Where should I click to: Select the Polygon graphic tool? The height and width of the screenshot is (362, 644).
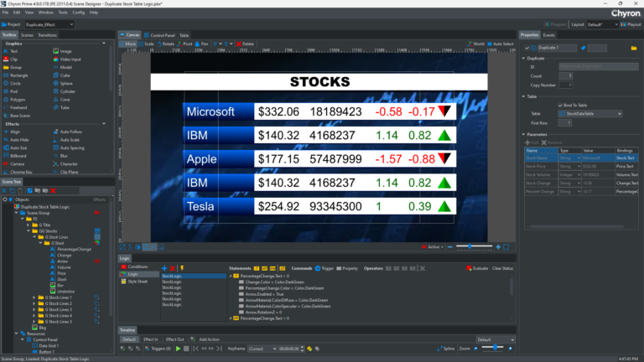18,99
